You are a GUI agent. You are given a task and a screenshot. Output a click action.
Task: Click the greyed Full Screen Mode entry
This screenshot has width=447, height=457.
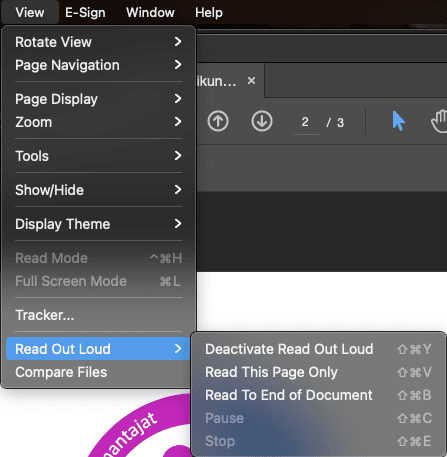(98, 281)
